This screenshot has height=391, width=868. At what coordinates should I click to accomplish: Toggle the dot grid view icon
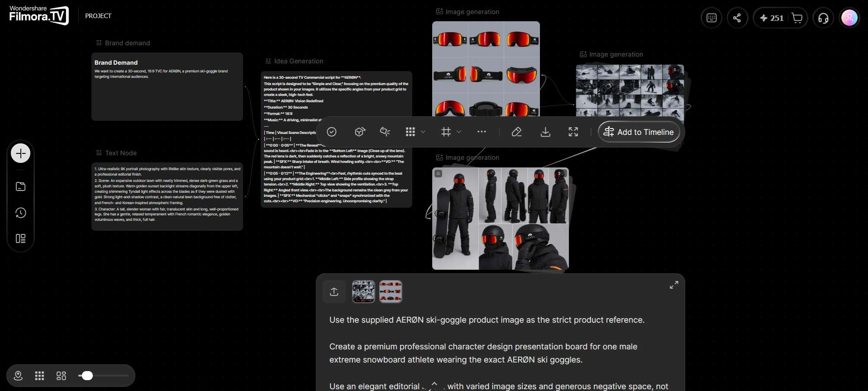(x=39, y=376)
